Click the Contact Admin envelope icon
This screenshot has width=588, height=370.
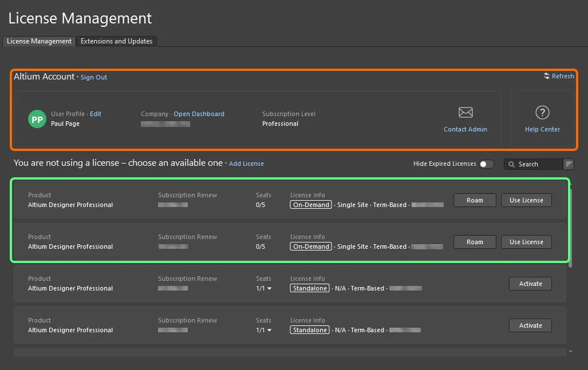tap(465, 112)
